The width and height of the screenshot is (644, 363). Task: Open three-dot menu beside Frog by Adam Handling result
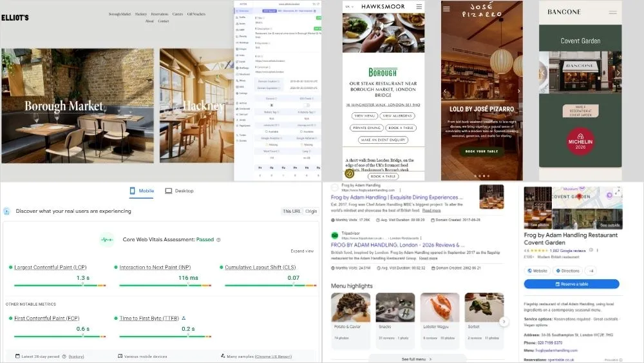point(400,190)
